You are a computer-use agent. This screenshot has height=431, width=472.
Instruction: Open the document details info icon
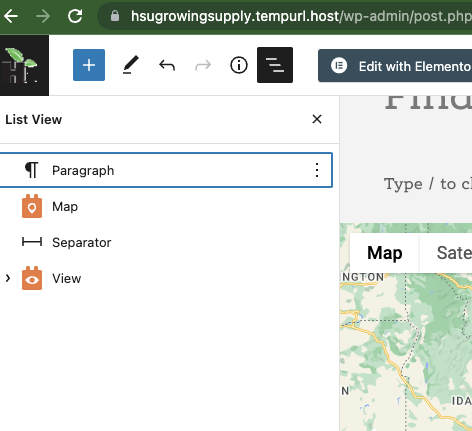click(239, 65)
